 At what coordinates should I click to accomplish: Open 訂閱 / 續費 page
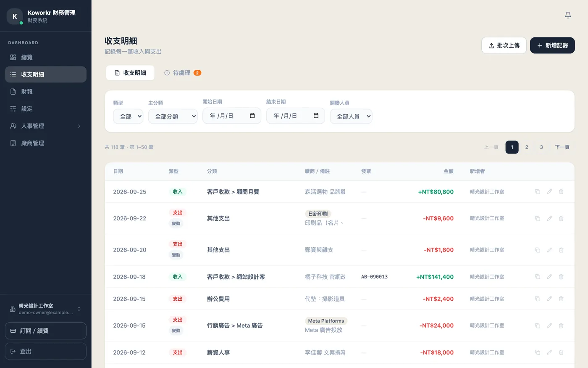click(x=46, y=331)
